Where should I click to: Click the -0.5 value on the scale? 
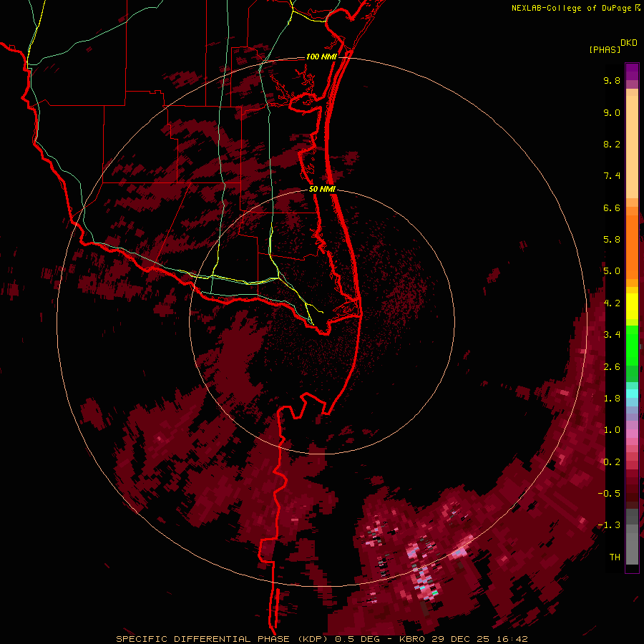pos(609,494)
